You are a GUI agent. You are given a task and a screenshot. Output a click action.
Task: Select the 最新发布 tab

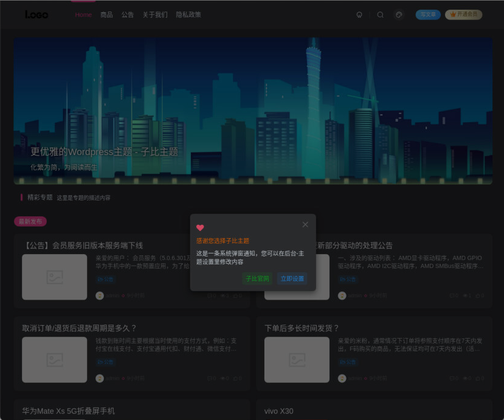(30, 221)
